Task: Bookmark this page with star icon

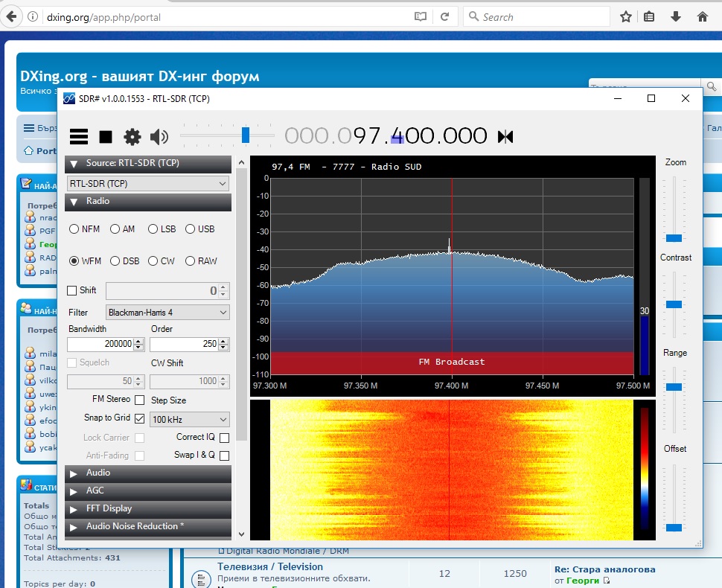Action: tap(625, 17)
